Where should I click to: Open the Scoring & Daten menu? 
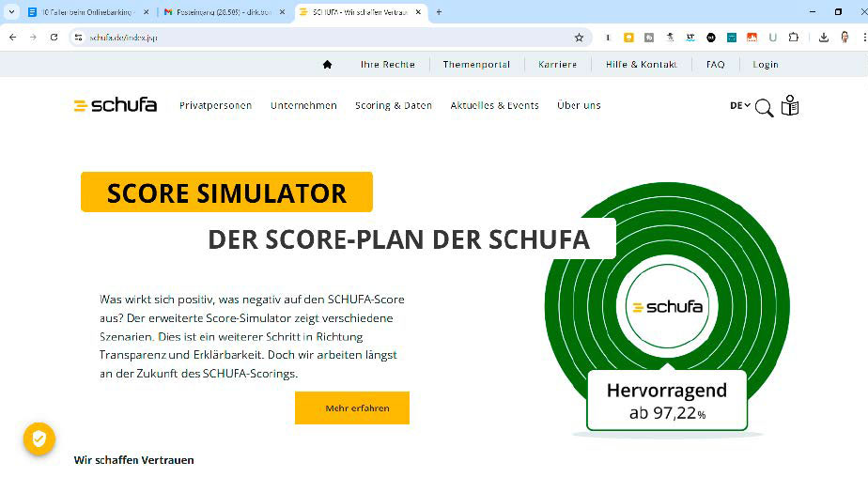(393, 105)
